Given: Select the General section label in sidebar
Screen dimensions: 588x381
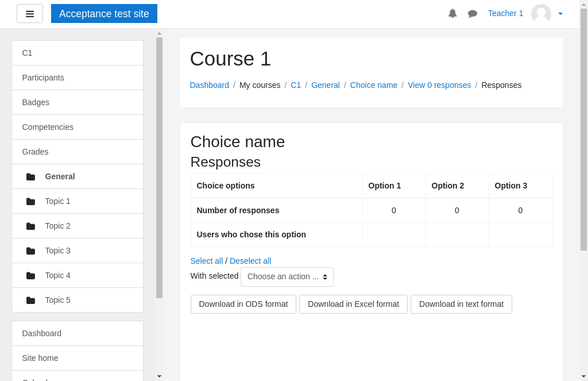Looking at the screenshot, I should click(60, 176).
